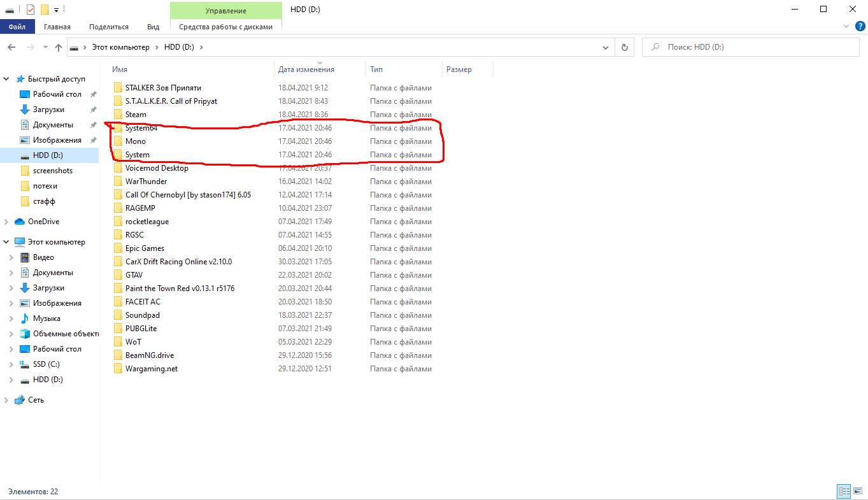868x500 pixels.
Task: Open Explorer help via the question mark icon
Action: click(x=859, y=27)
